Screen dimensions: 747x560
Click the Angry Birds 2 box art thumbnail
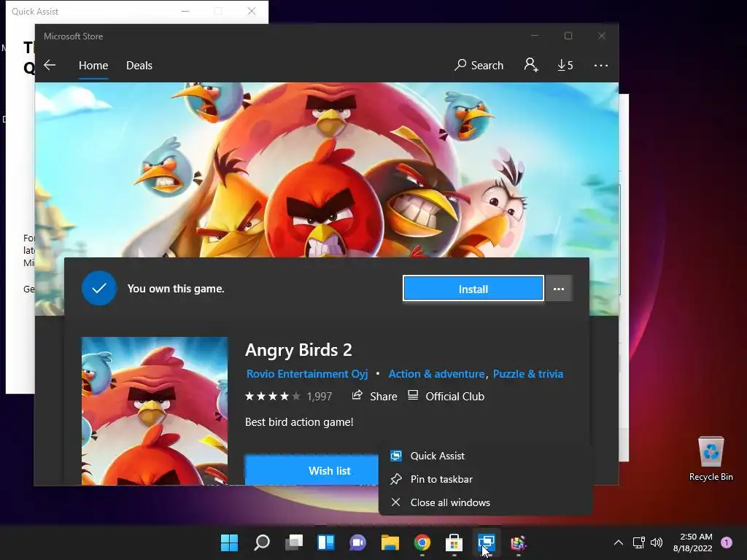coord(155,411)
